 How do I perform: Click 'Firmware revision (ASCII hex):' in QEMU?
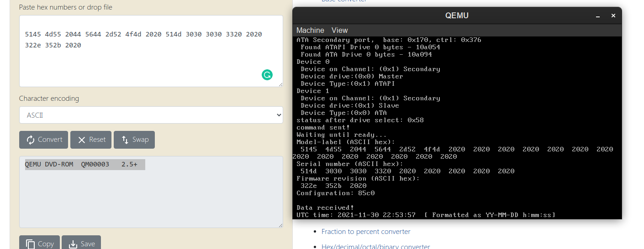tap(358, 178)
